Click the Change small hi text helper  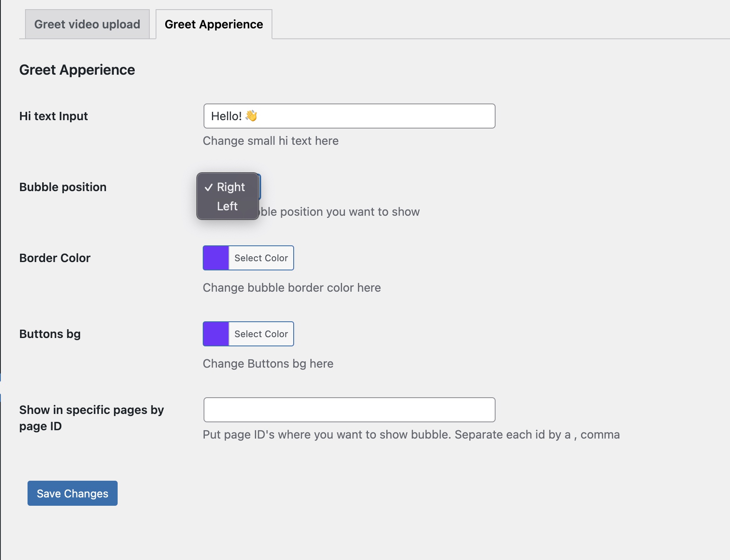click(x=270, y=141)
